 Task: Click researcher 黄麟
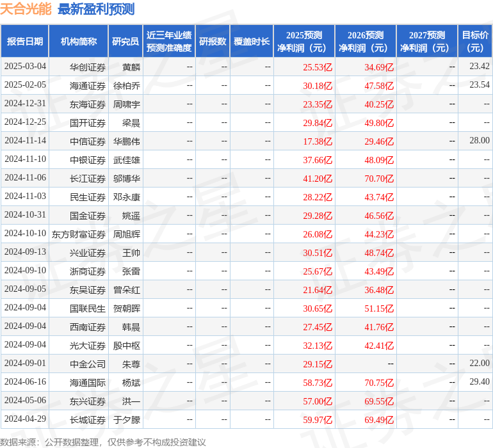[131, 67]
